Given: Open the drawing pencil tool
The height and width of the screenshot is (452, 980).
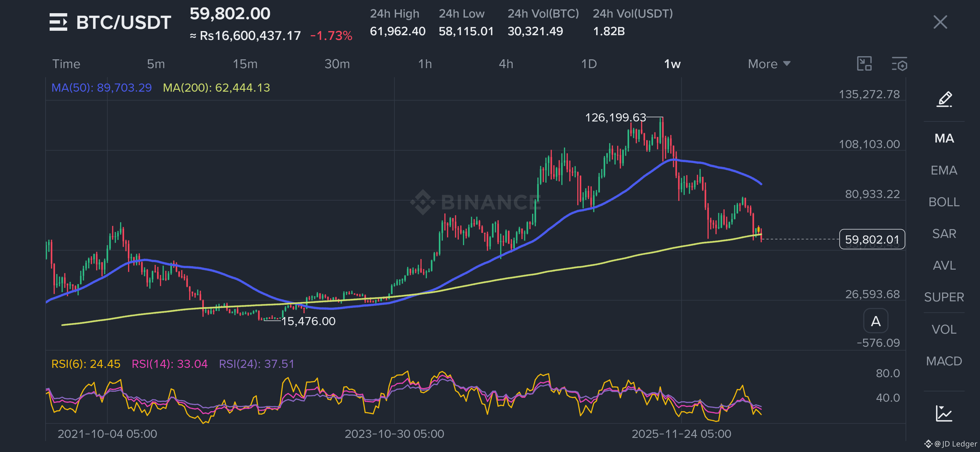Looking at the screenshot, I should click(x=944, y=99).
